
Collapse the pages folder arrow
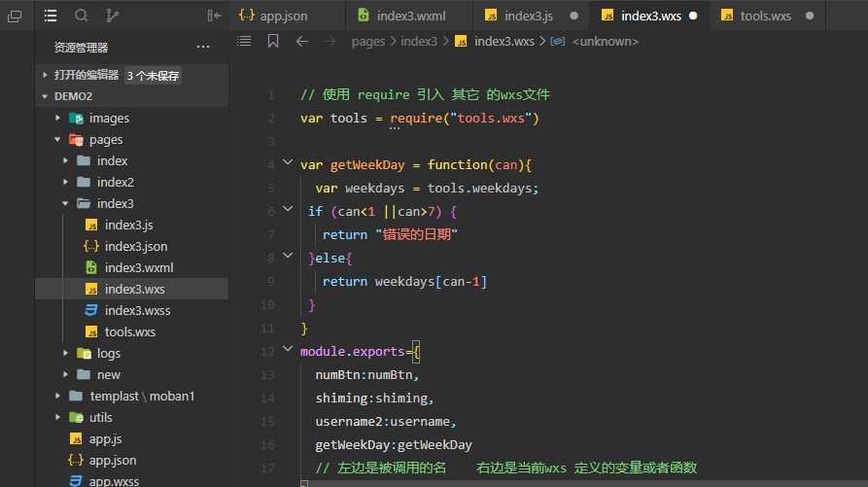click(x=57, y=139)
